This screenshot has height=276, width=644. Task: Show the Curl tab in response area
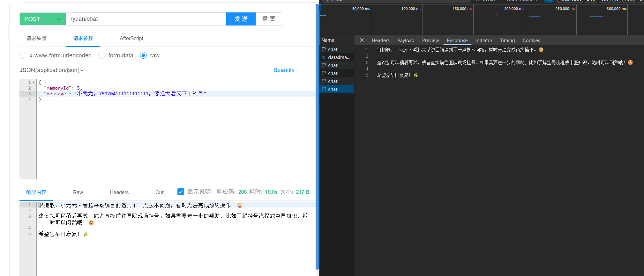point(160,192)
